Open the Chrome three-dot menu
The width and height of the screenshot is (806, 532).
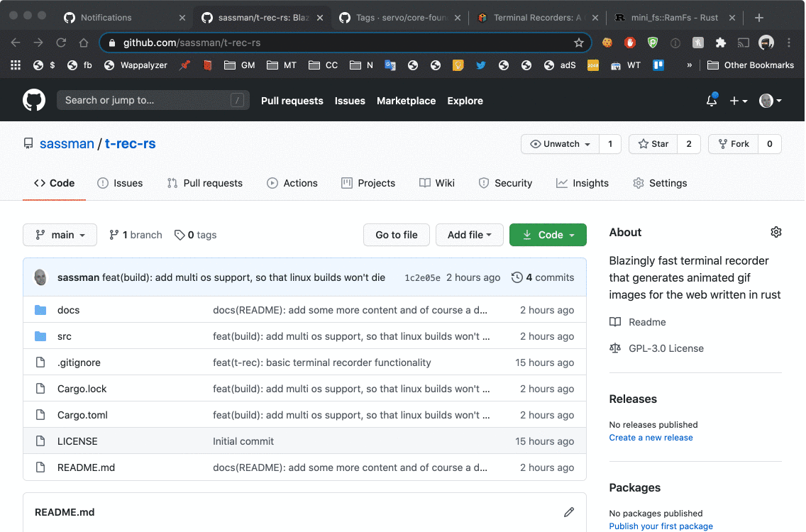[x=789, y=43]
